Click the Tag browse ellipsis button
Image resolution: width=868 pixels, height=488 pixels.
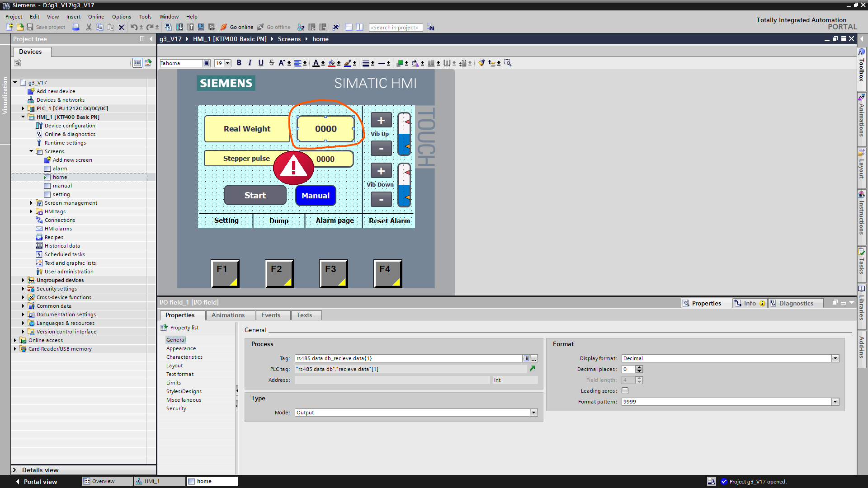coord(534,358)
